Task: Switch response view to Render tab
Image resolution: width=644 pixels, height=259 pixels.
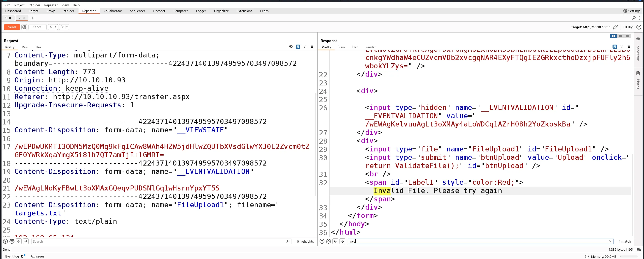Action: (x=370, y=47)
